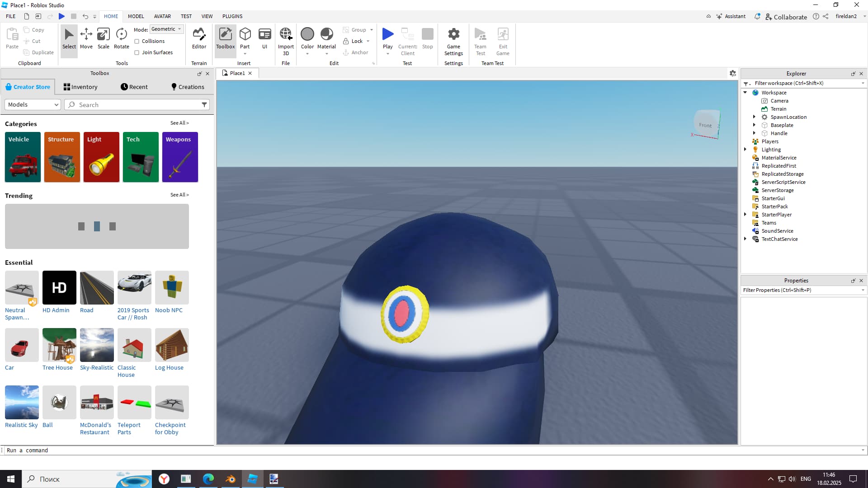This screenshot has height=488, width=868.
Task: Enable the Collisions checkbox
Action: (x=137, y=41)
